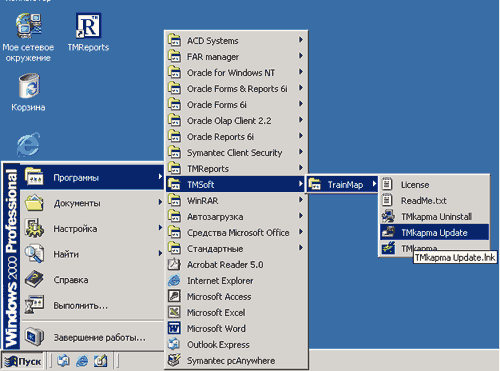This screenshot has width=500, height=371.
Task: Launch Outlook Express from Programs menu
Action: point(236,344)
